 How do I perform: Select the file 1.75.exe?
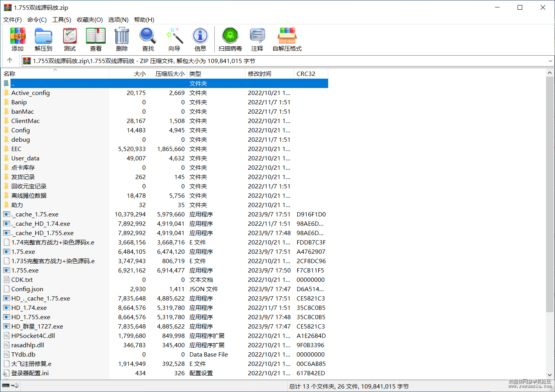click(164, 251)
